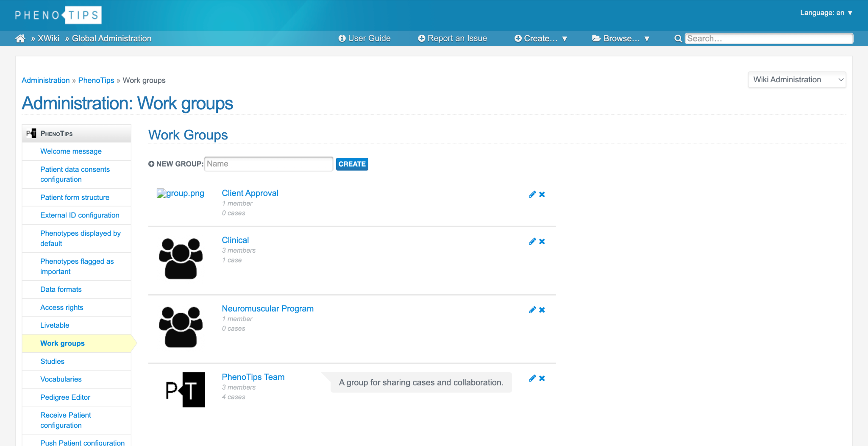This screenshot has width=868, height=446.
Task: Click Report an Issue
Action: 452,39
